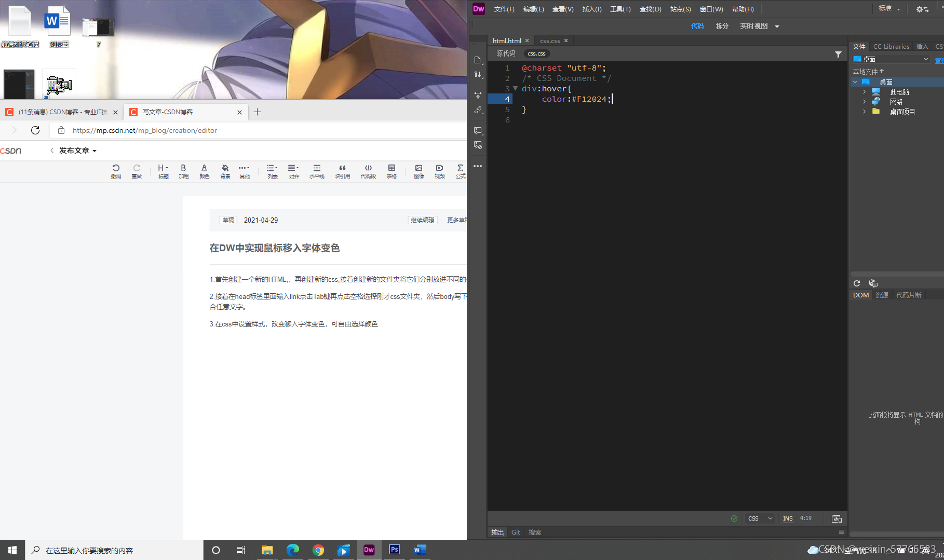Open the 插入(I) menu in Dreamweaver
The width and height of the screenshot is (944, 560).
click(592, 9)
